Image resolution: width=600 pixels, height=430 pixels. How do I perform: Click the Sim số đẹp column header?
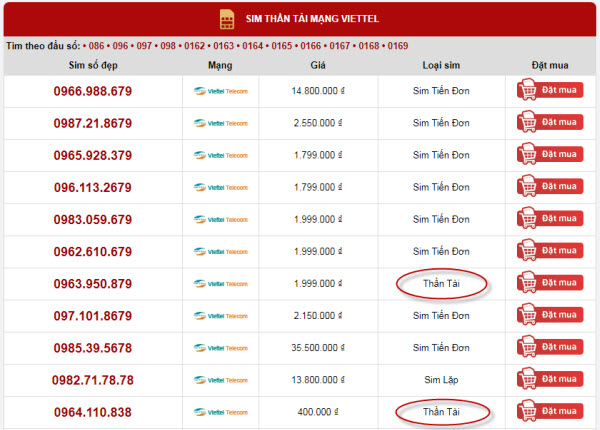[x=93, y=65]
